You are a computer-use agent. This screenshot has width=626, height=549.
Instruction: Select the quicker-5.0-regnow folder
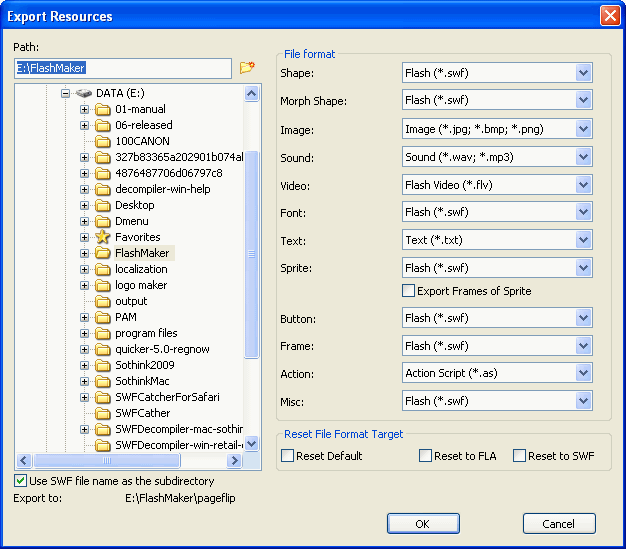(x=162, y=349)
